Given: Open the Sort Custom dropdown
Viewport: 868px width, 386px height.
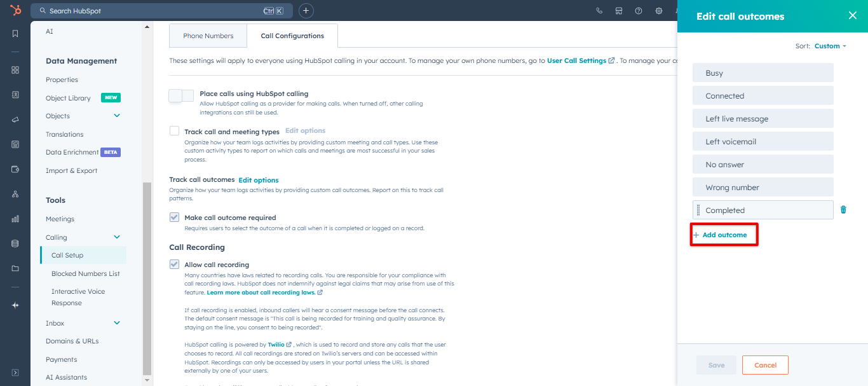Looking at the screenshot, I should click(831, 46).
